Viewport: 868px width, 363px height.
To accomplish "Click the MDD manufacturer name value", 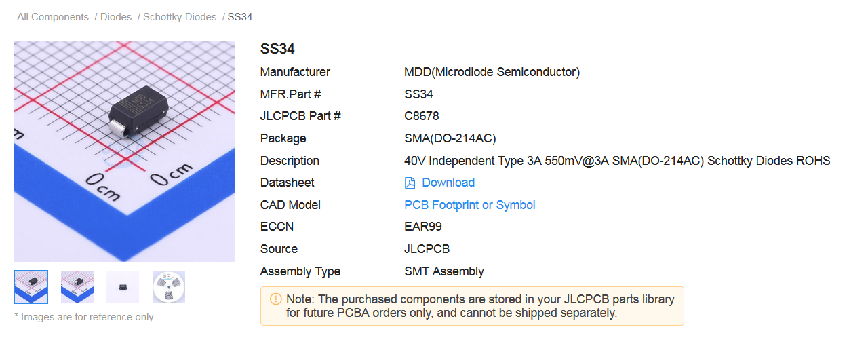I will [x=492, y=72].
